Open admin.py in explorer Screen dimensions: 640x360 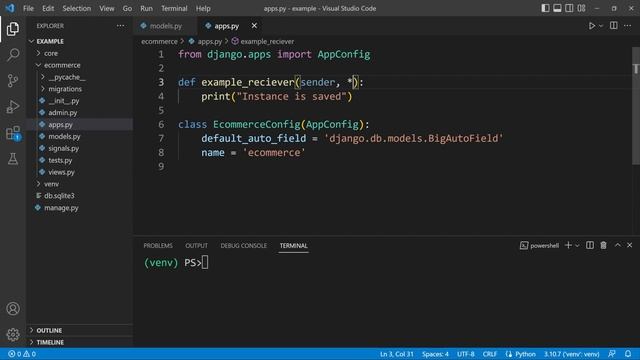(62, 112)
